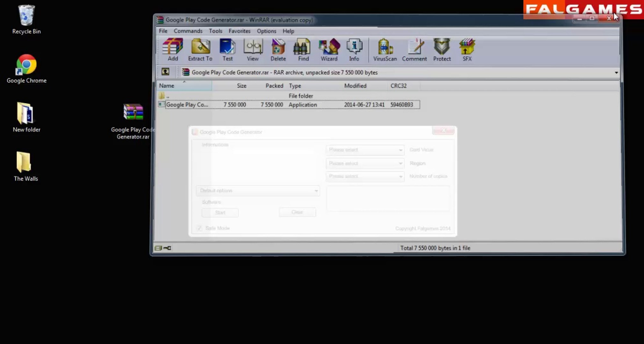This screenshot has width=644, height=344.
Task: Run VirusScan from the toolbar
Action: tap(385, 49)
